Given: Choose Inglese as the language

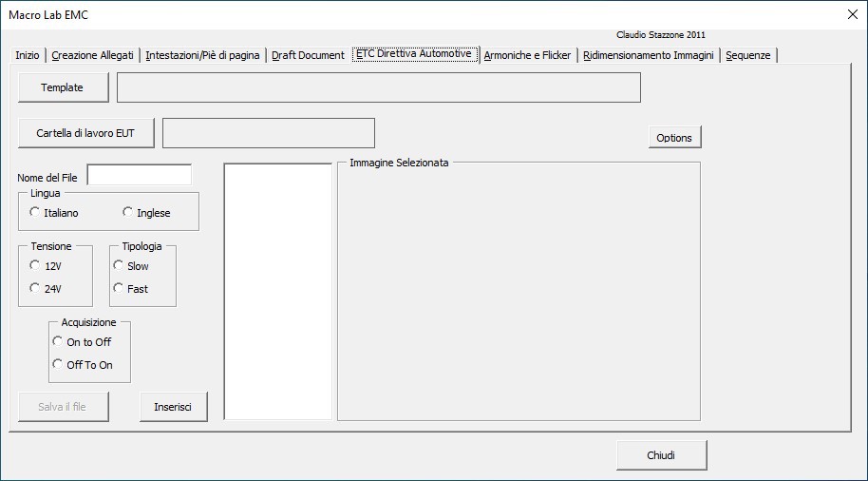Looking at the screenshot, I should click(128, 213).
